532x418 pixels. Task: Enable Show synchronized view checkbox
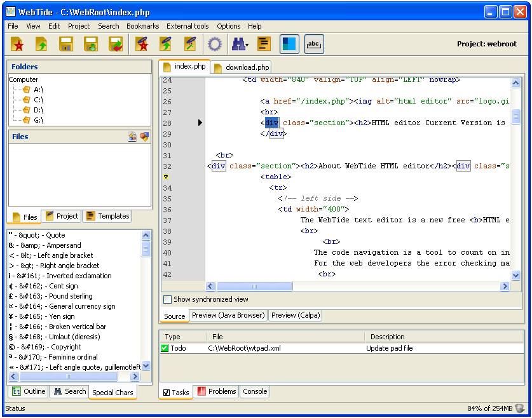click(x=167, y=299)
